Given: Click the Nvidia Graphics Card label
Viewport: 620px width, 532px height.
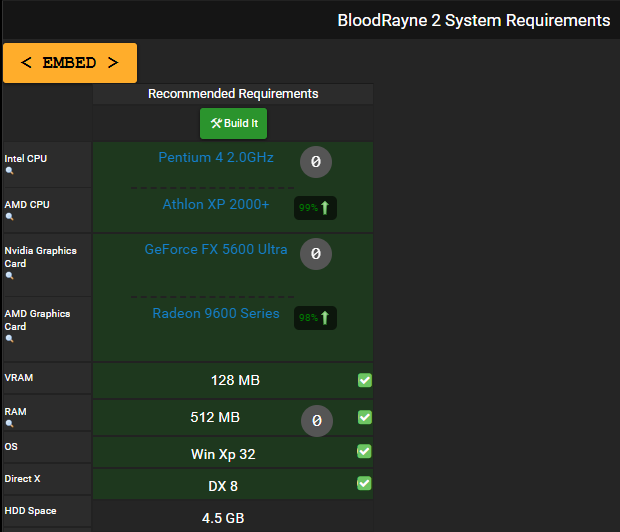Looking at the screenshot, I should [x=40, y=257].
